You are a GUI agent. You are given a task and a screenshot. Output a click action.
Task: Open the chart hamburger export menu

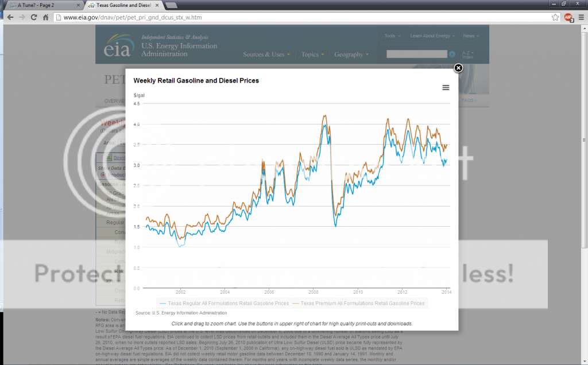click(446, 88)
